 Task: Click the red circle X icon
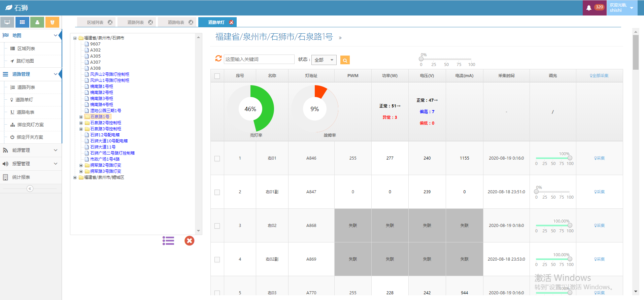190,241
